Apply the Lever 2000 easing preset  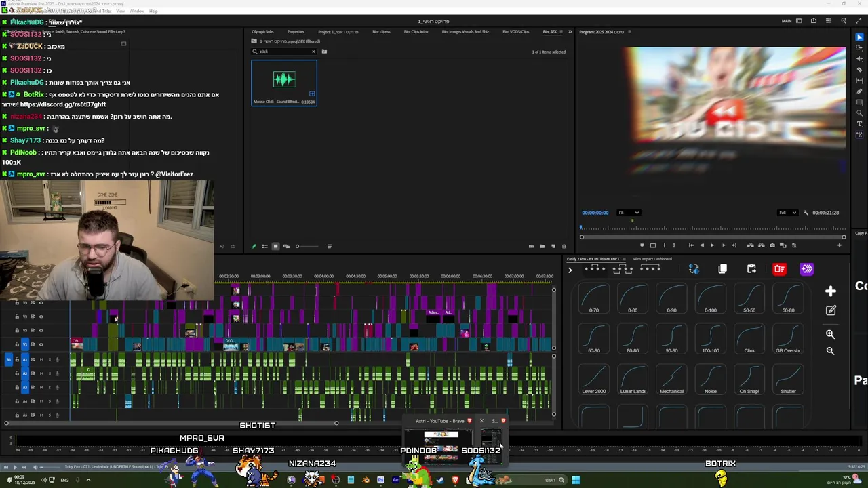coord(594,380)
